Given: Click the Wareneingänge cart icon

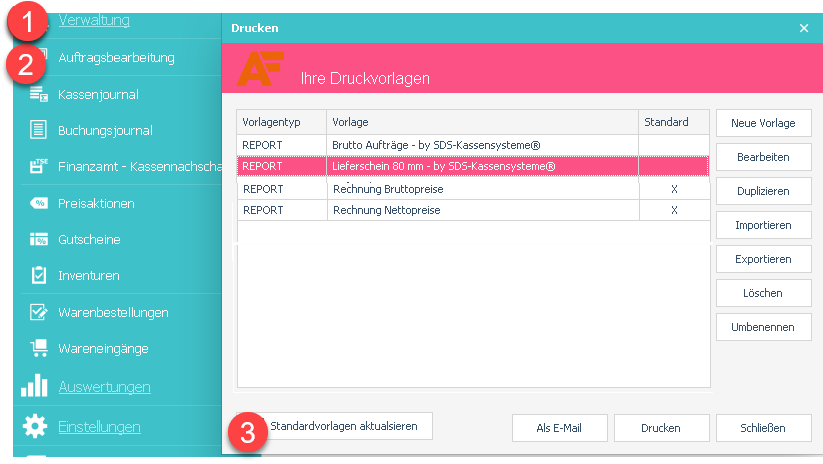Looking at the screenshot, I should 39,348.
